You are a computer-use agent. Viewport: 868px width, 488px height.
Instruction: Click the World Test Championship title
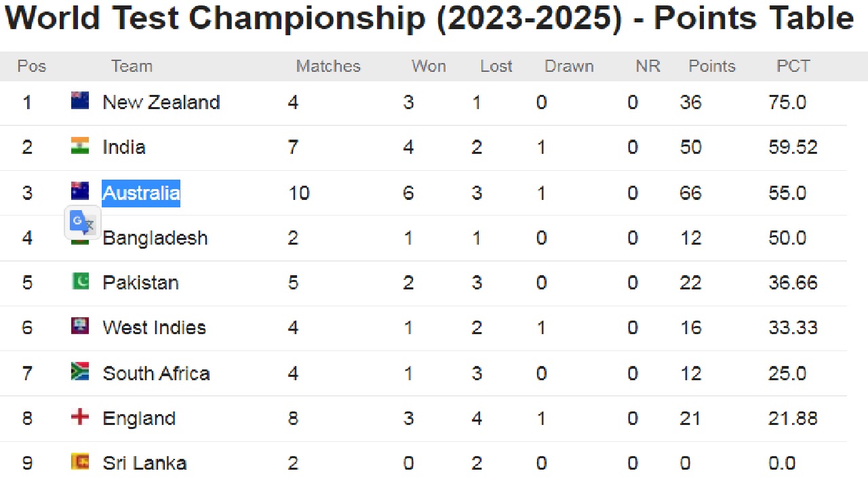tap(429, 19)
